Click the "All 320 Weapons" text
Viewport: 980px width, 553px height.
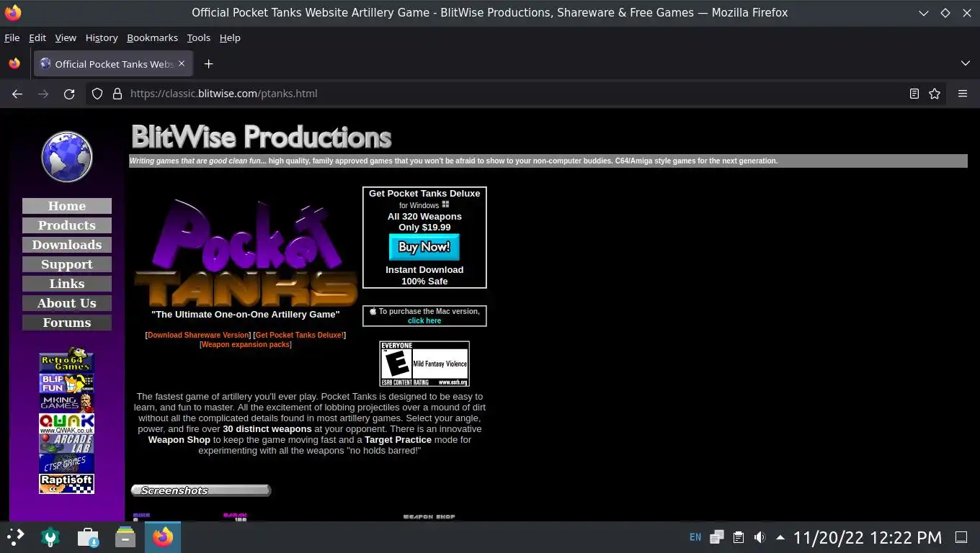click(424, 216)
